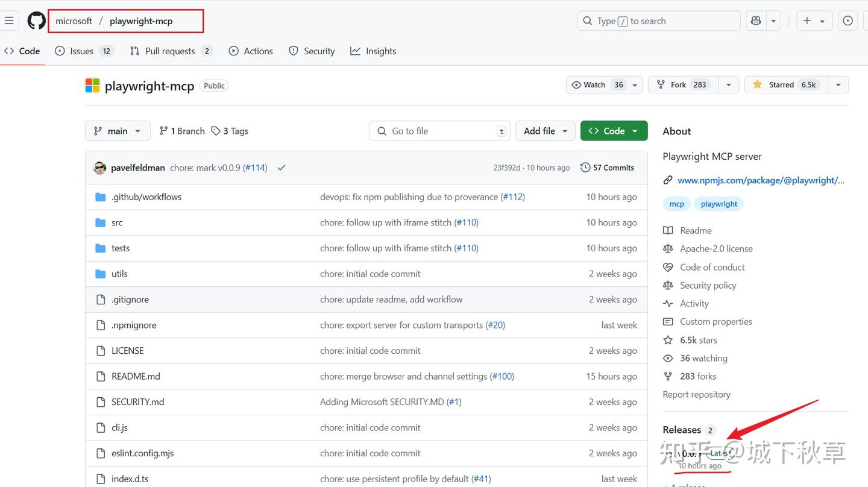This screenshot has width=868, height=487.
Task: Open Copilot chat icon in header
Action: pos(756,21)
